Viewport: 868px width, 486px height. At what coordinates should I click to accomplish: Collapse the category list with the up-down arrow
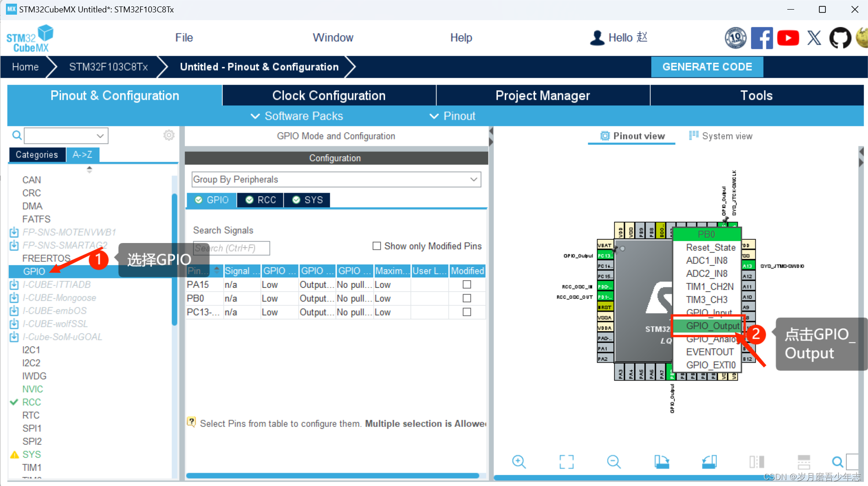(89, 169)
